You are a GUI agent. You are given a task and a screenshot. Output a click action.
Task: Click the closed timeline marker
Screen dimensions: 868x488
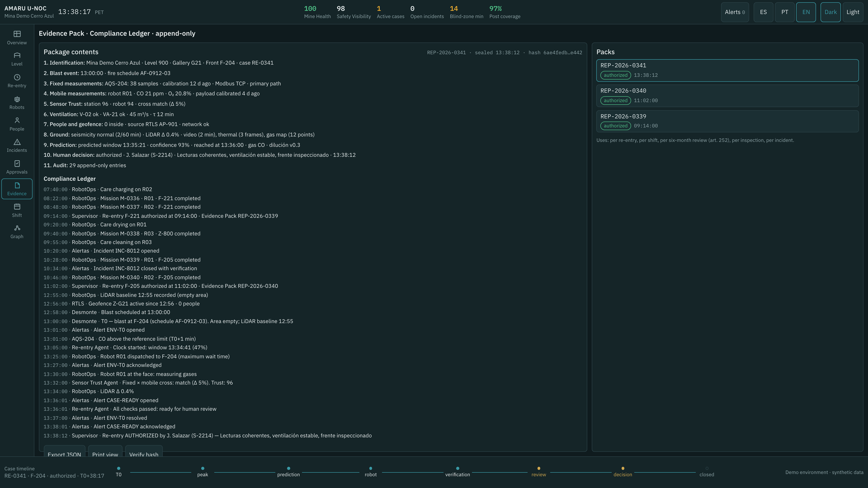pos(707,472)
